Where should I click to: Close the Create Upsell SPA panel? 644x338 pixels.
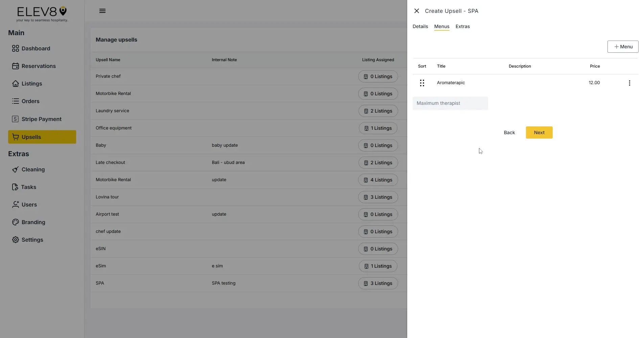(416, 10)
